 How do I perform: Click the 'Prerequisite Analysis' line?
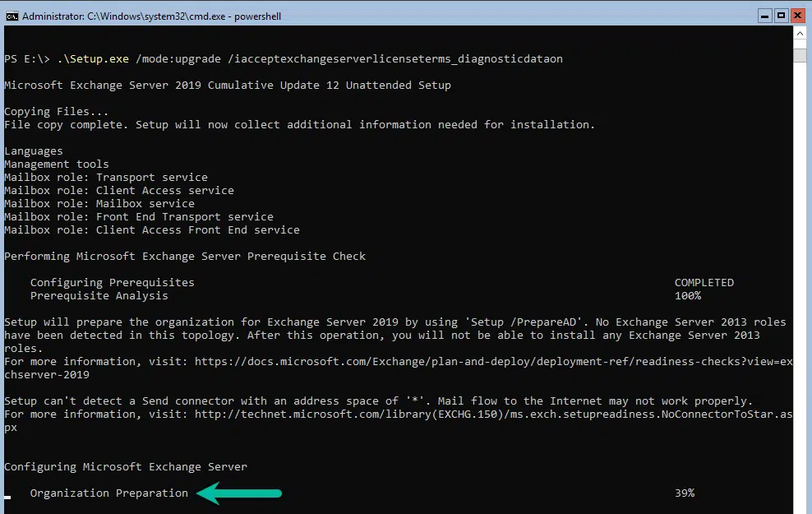pyautogui.click(x=99, y=296)
